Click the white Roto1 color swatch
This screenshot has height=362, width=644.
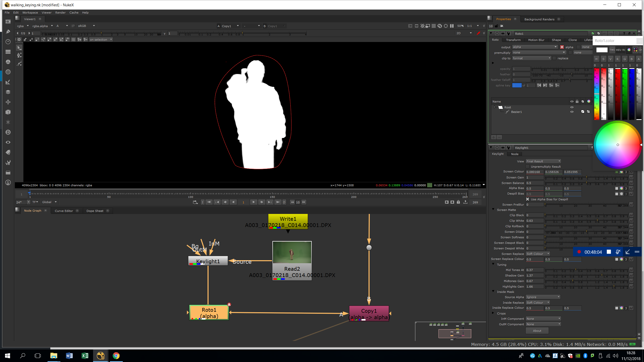coord(601,50)
